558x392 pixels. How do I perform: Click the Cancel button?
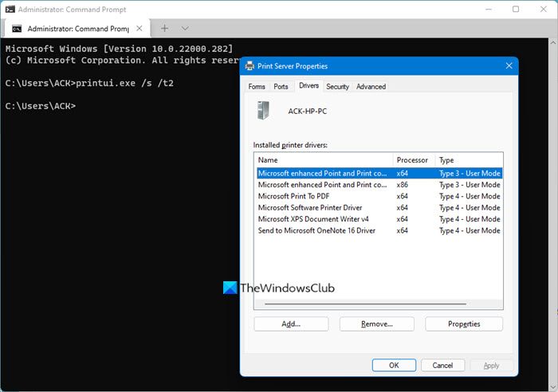click(442, 365)
